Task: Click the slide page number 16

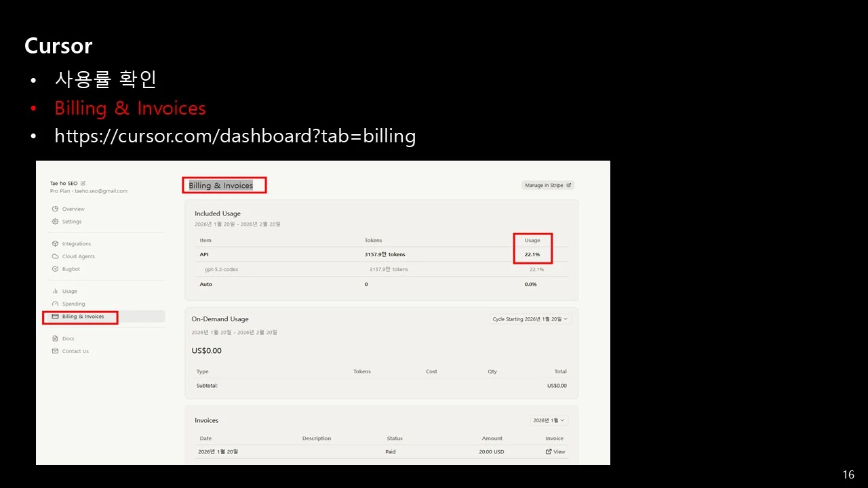Action: [848, 474]
